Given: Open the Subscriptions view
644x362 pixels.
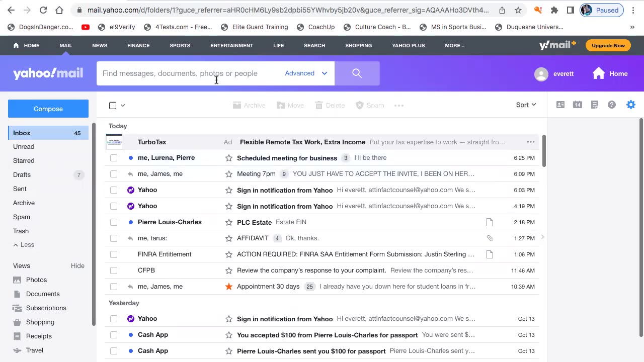Looking at the screenshot, I should [46, 308].
